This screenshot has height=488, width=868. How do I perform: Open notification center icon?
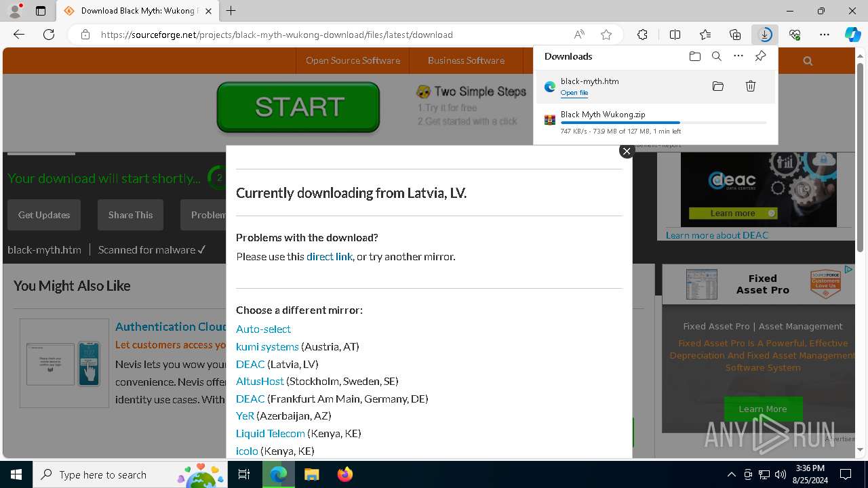click(846, 474)
